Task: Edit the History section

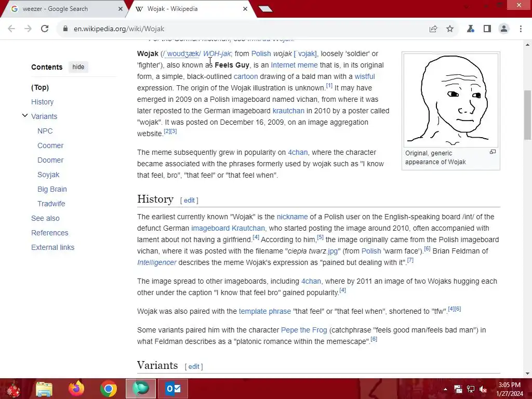Action: (189, 200)
